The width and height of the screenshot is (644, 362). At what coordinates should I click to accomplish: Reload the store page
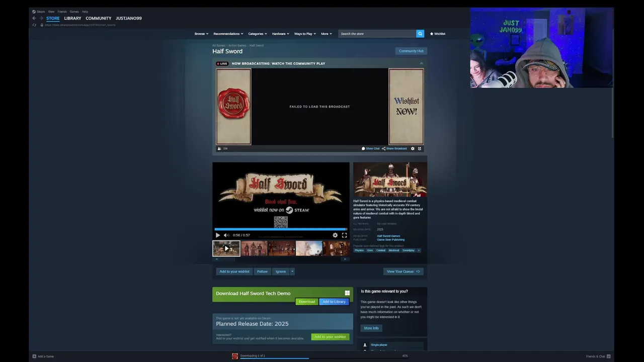34,25
